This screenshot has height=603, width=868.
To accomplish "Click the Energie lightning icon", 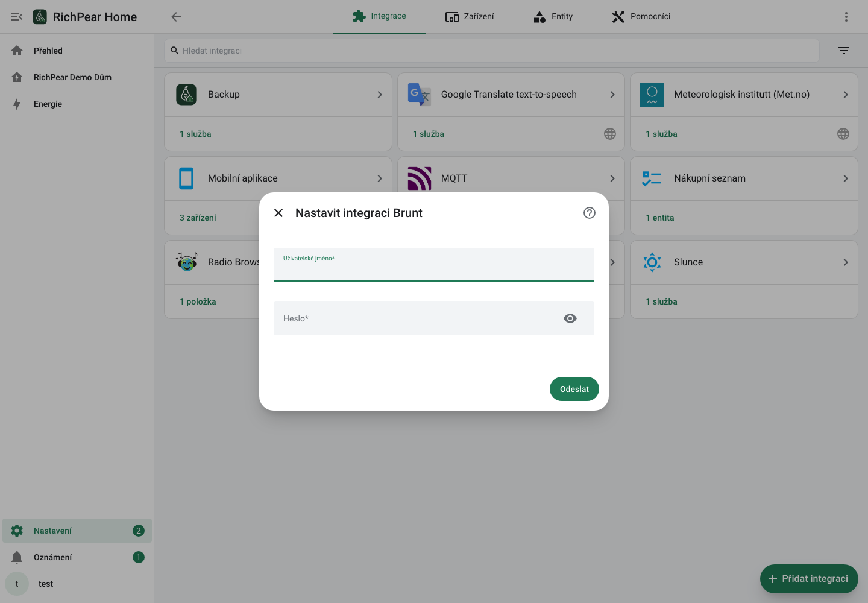I will point(17,104).
